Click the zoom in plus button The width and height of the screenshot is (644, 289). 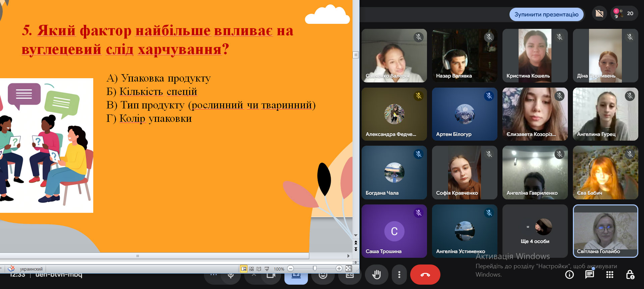click(x=339, y=269)
